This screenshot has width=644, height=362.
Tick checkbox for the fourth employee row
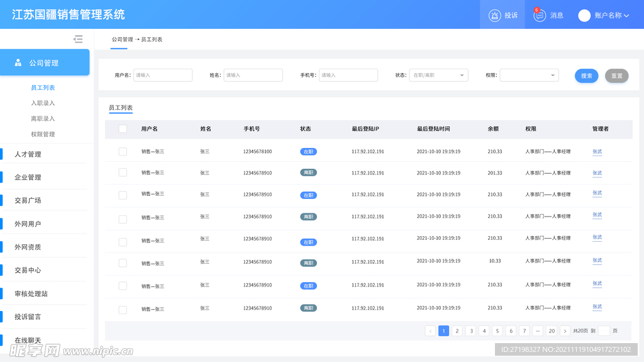coord(123,219)
